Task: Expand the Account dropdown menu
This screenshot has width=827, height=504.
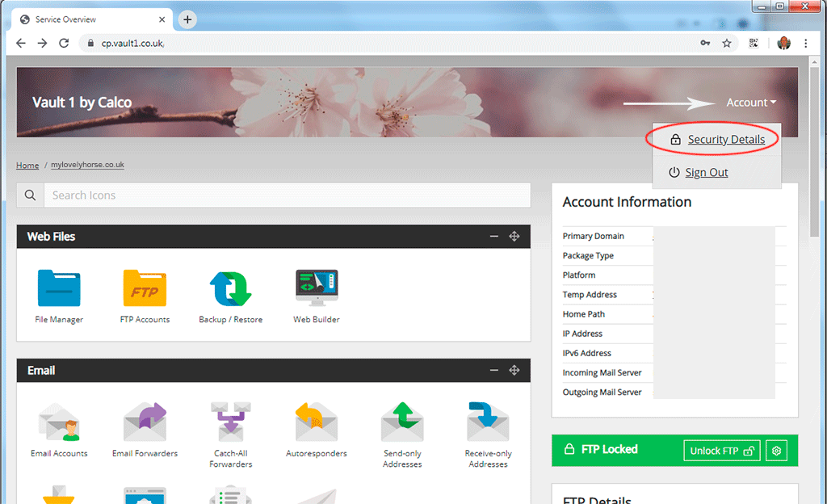Action: (751, 103)
